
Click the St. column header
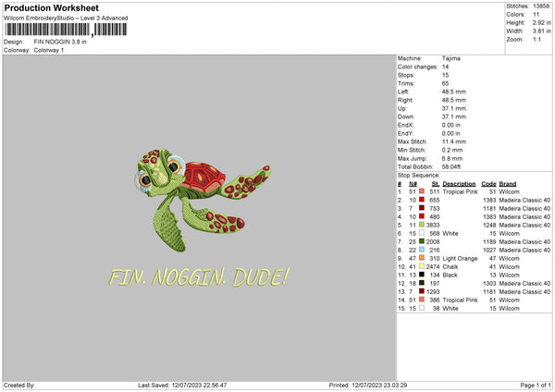[x=436, y=184]
